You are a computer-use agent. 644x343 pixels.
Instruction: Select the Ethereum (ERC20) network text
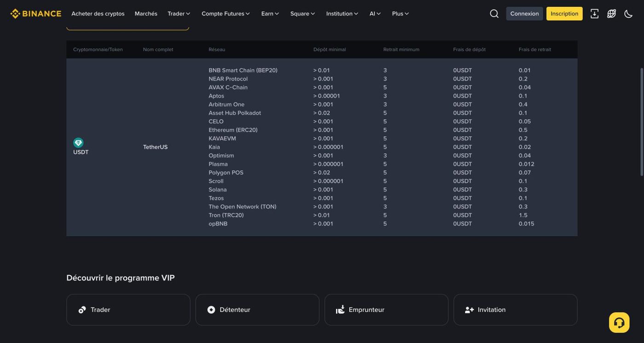click(233, 130)
